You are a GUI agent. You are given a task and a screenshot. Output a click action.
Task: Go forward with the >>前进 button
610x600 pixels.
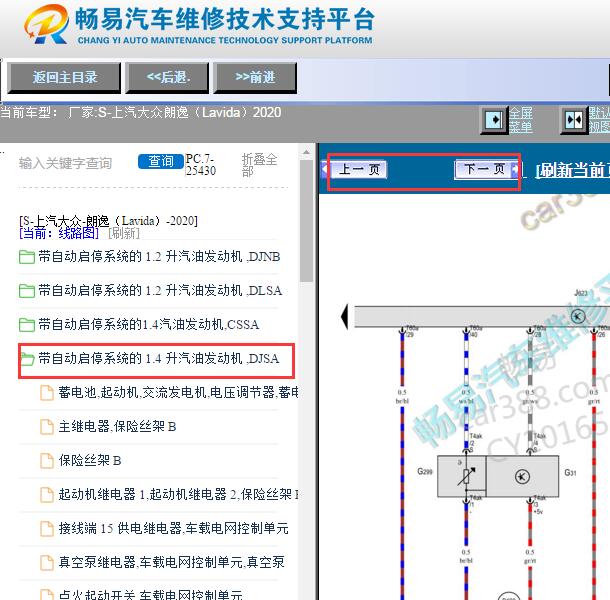pos(255,77)
